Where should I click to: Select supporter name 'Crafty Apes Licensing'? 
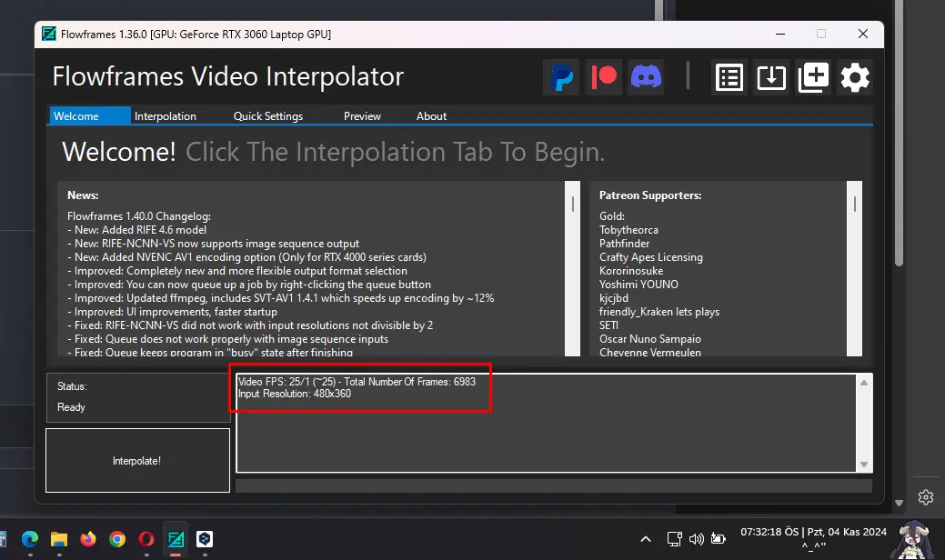[x=651, y=257]
